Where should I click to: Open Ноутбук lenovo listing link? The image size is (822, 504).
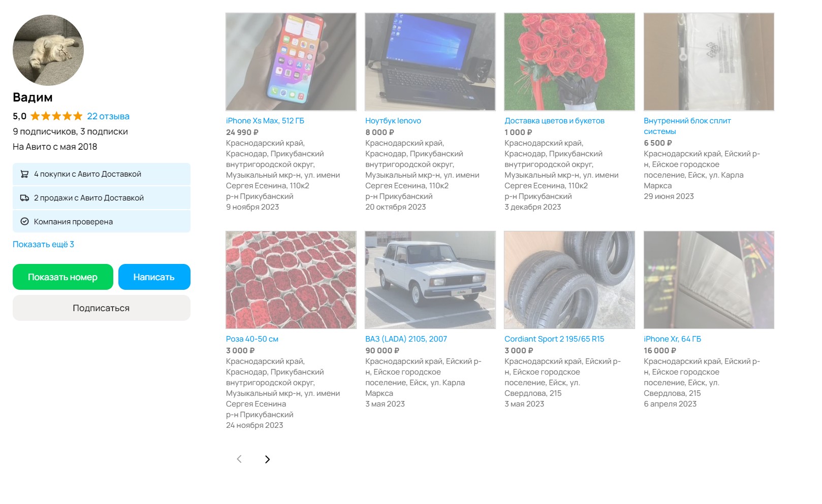click(393, 121)
